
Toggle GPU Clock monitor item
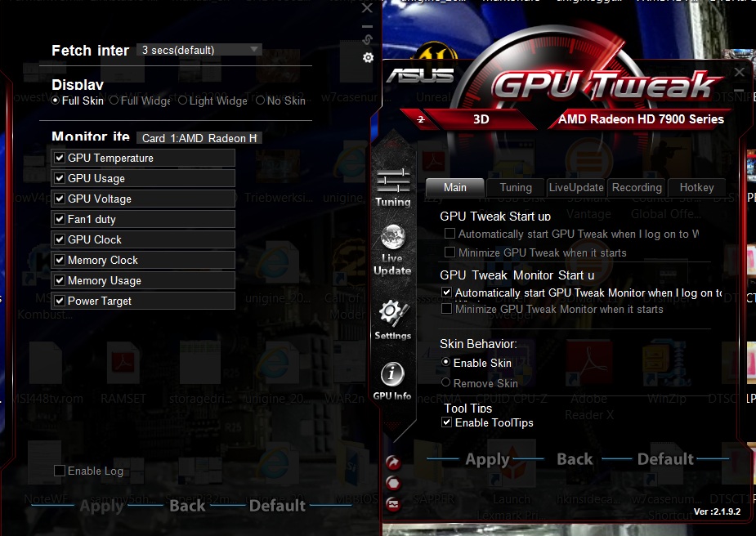60,239
